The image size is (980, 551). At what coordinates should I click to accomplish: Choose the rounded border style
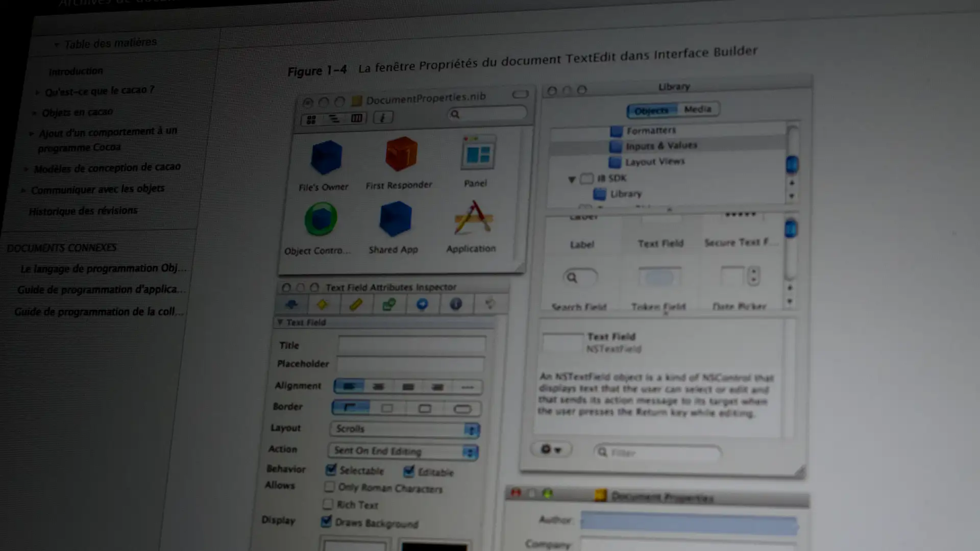click(x=462, y=409)
